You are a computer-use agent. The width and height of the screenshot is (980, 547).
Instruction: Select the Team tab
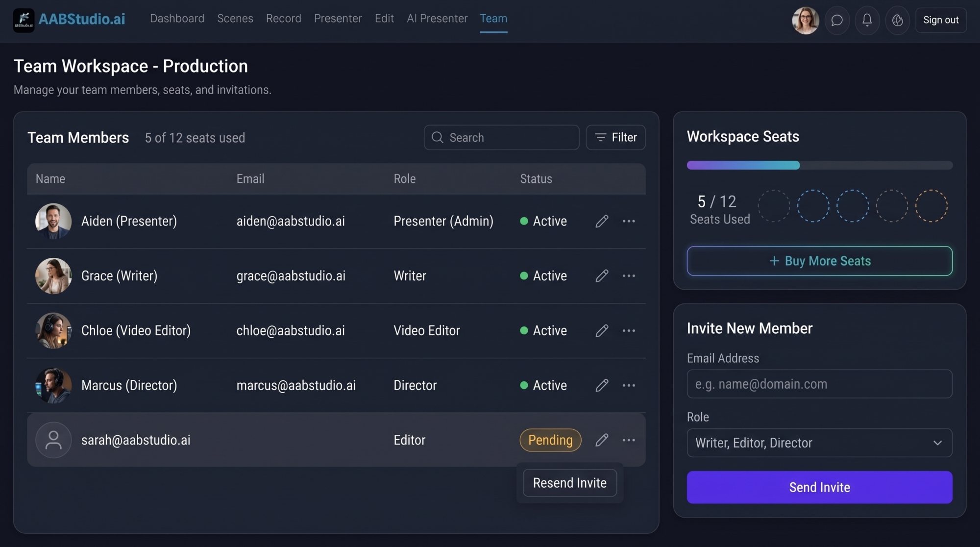(x=493, y=19)
